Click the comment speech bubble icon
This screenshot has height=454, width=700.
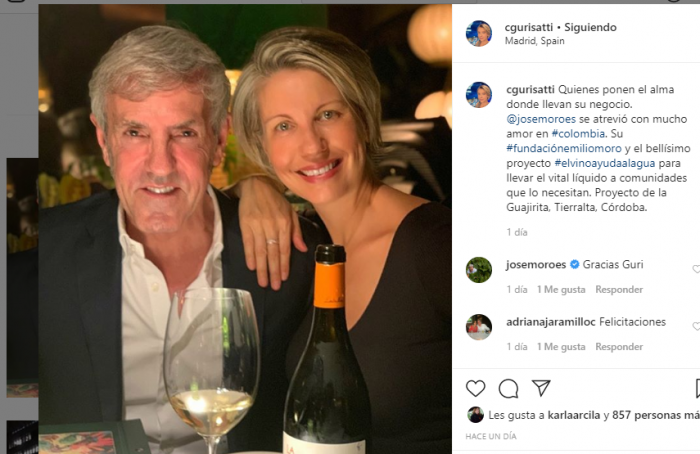click(508, 388)
